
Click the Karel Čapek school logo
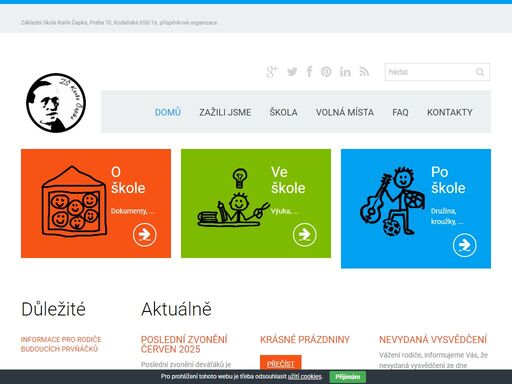(x=56, y=103)
